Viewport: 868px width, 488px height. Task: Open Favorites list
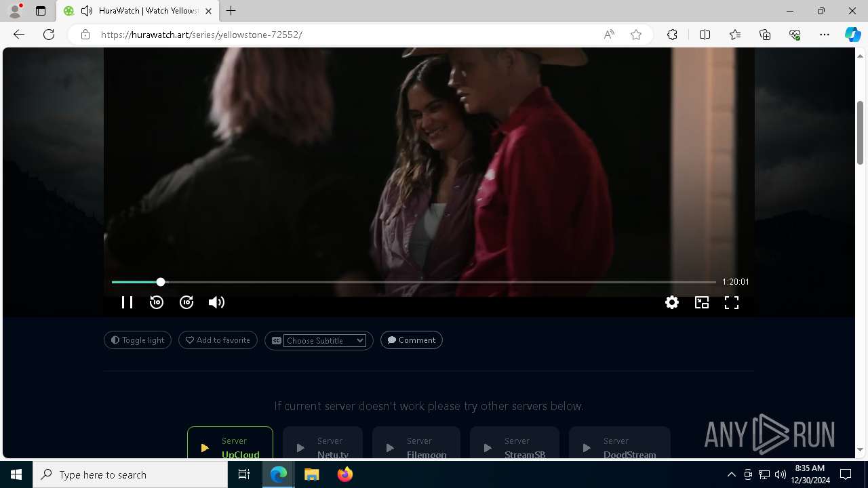coord(735,35)
